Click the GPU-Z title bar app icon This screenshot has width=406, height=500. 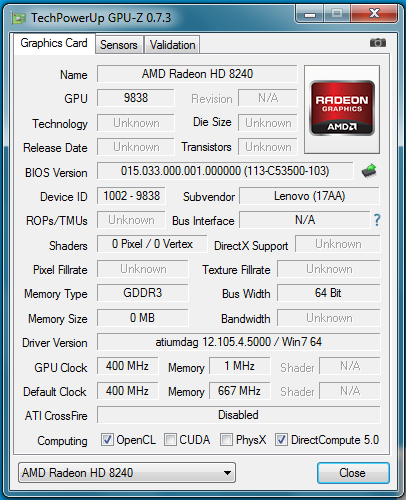point(18,18)
